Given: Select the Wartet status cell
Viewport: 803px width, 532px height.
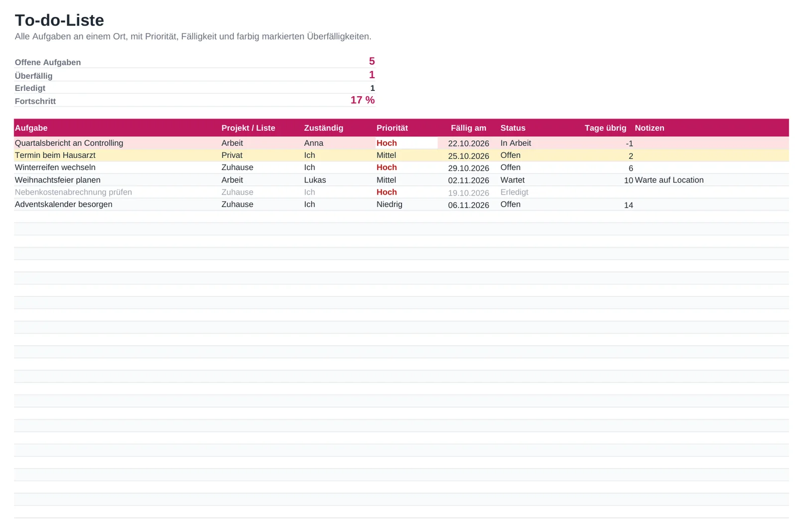Looking at the screenshot, I should click(x=512, y=180).
